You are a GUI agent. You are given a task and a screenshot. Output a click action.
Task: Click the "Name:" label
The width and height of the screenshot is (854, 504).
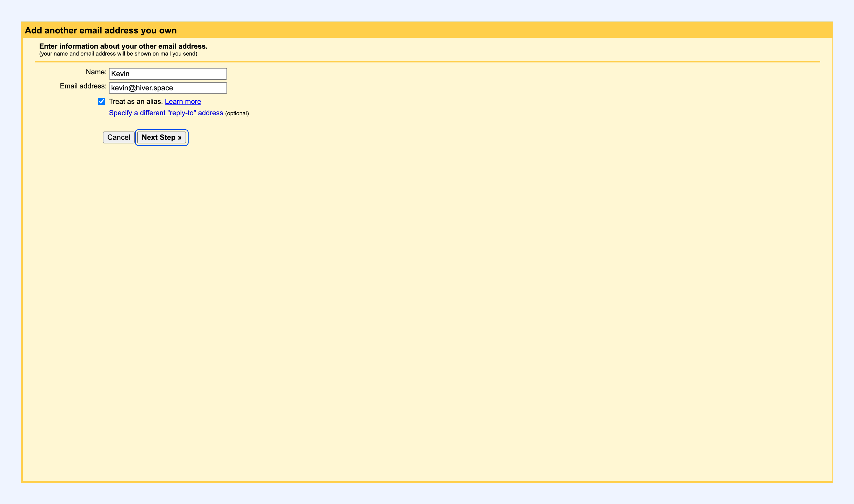96,72
